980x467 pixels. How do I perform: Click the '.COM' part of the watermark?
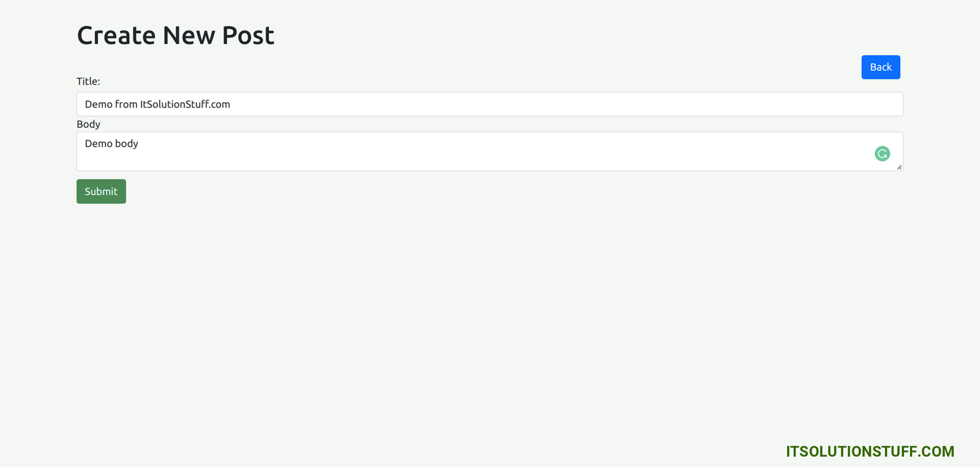point(936,452)
